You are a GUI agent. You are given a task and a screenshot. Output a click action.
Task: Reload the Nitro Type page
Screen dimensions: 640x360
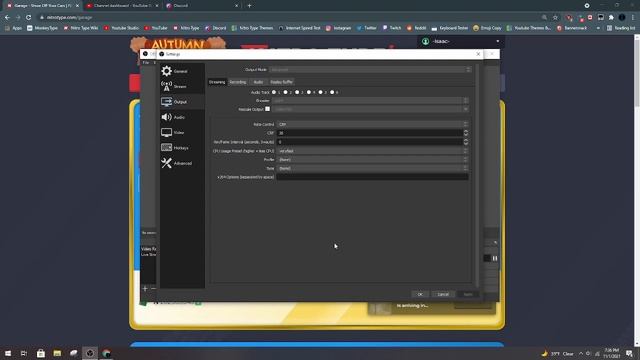click(x=29, y=18)
